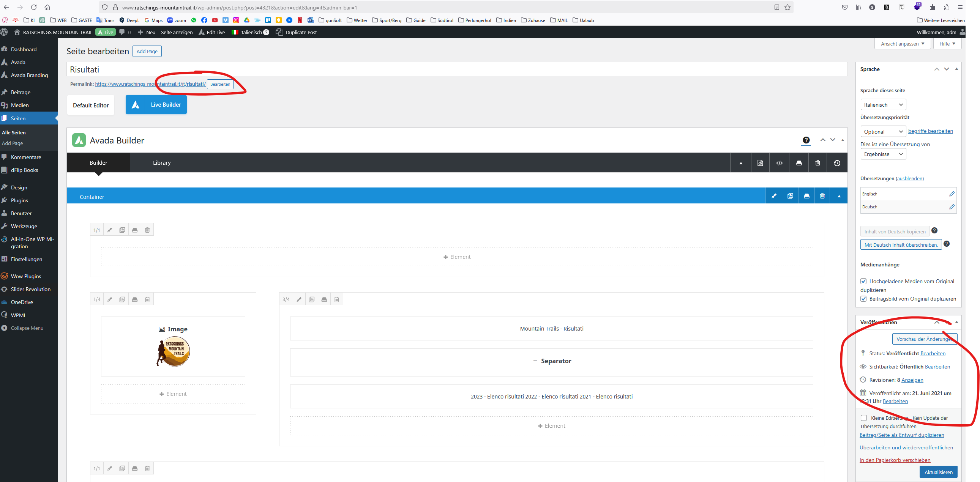The image size is (980, 482).
Task: Open Sprache dieses seite Italienisch dropdown
Action: 883,104
